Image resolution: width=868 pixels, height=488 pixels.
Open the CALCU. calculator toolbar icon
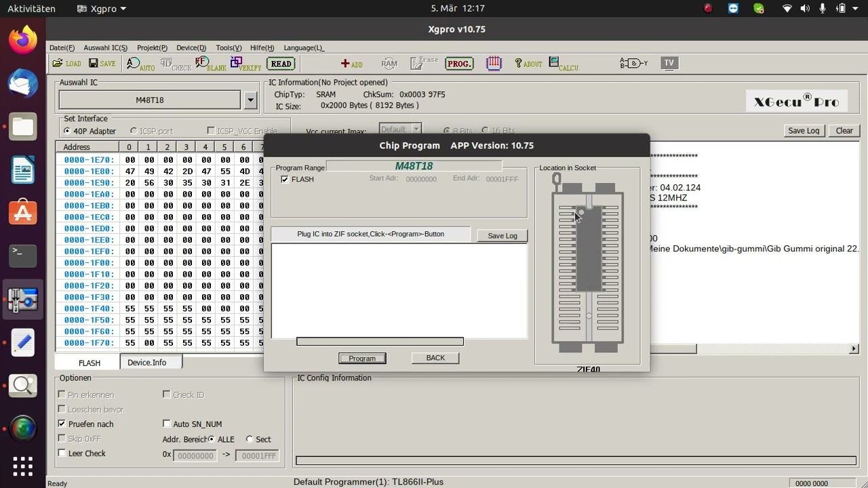pos(564,64)
